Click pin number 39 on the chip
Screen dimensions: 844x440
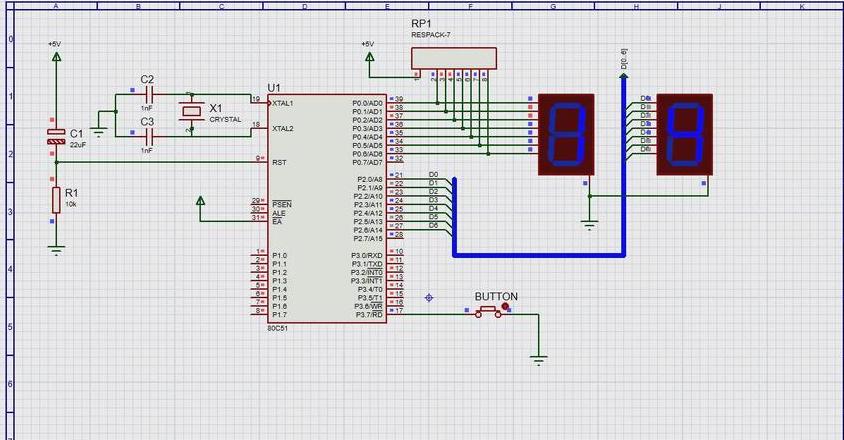point(399,99)
